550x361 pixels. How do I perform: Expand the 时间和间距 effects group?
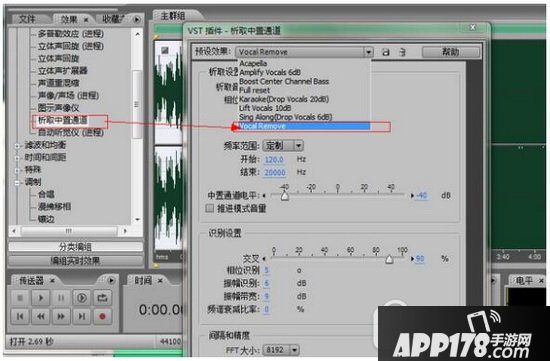pos(17,158)
